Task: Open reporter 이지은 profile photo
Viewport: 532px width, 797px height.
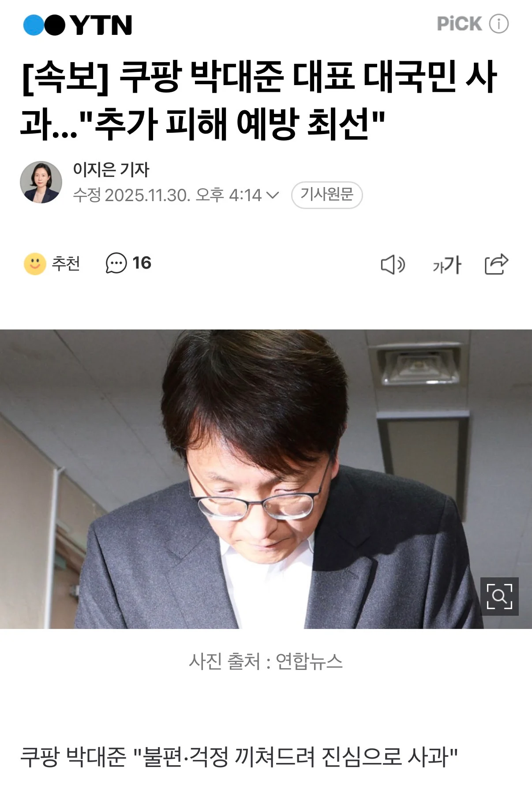Action: coord(41,182)
